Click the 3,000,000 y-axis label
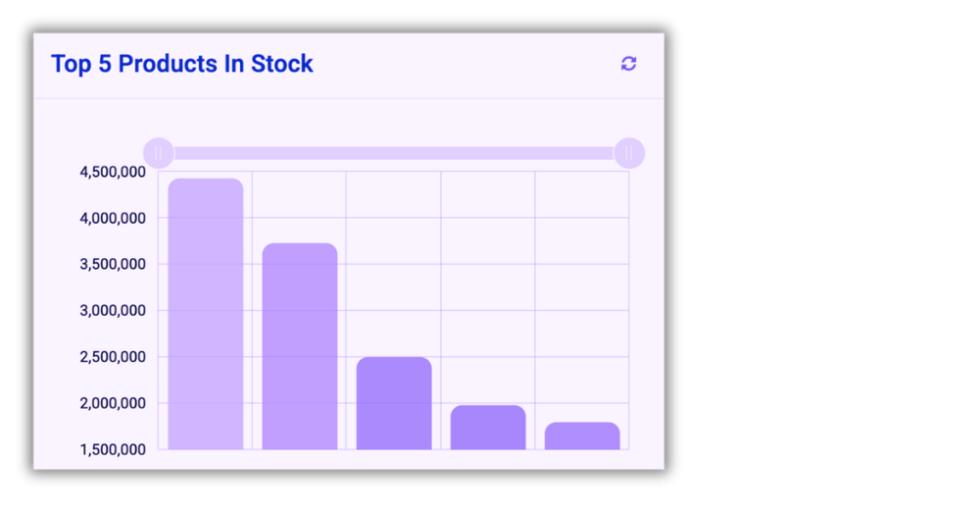 (113, 311)
